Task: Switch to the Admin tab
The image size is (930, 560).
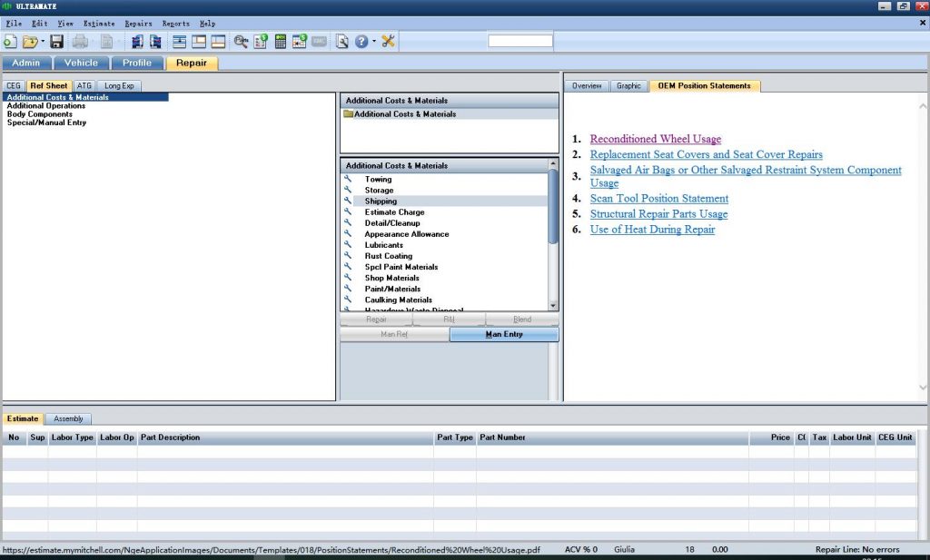Action: [26, 63]
